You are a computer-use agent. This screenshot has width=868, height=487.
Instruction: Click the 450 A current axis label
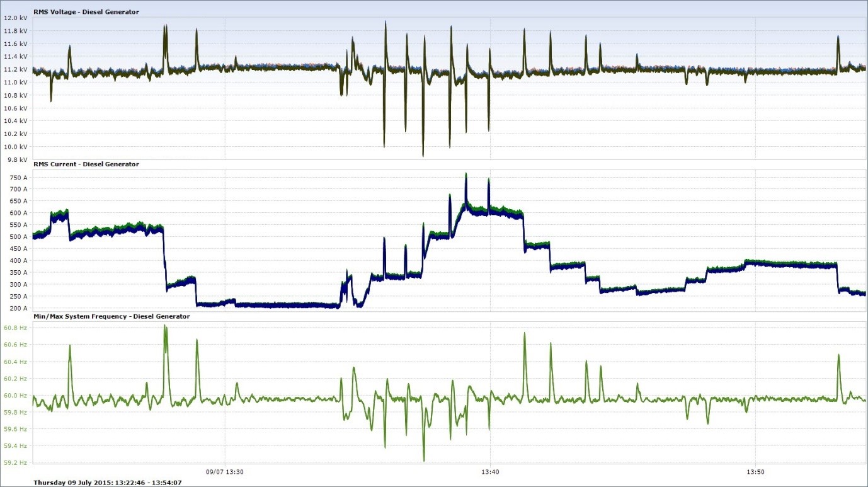(x=18, y=249)
